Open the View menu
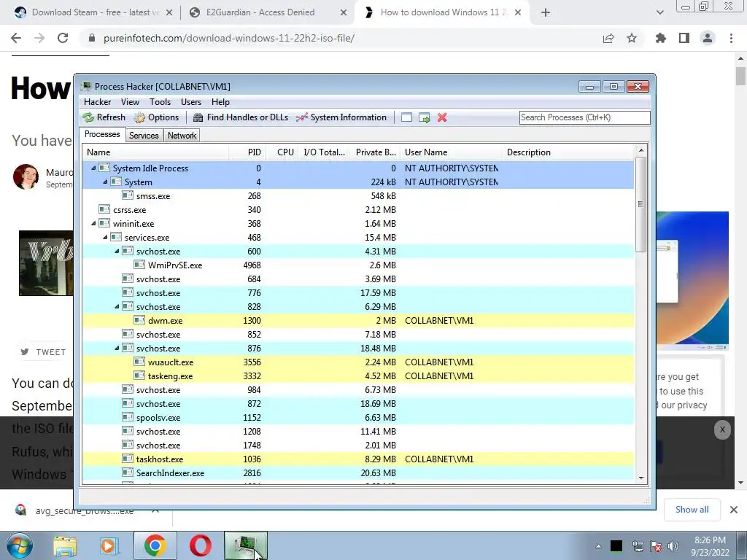This screenshot has width=747, height=560. [130, 102]
